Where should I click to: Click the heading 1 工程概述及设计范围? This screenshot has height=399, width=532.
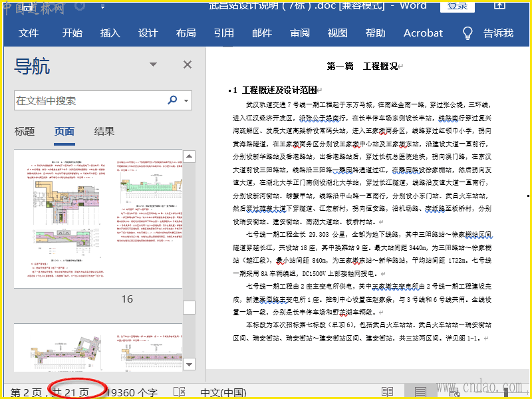[x=275, y=90]
